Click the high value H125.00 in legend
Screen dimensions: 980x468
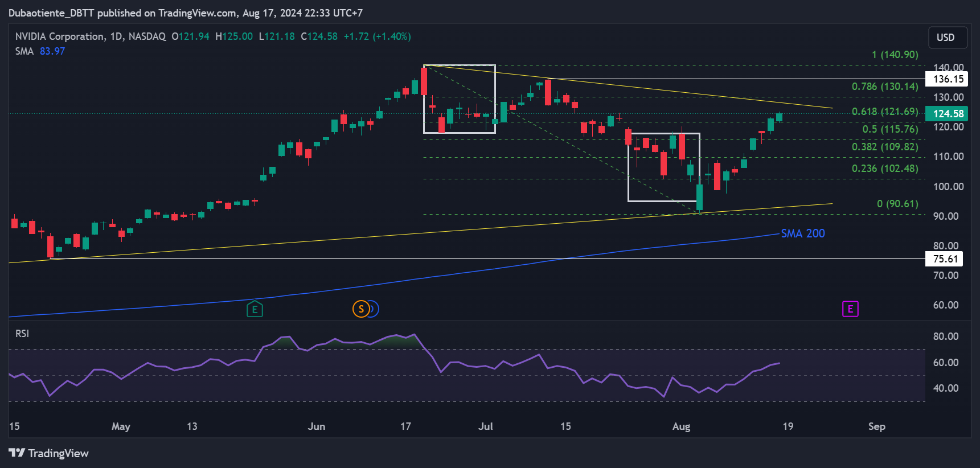234,36
